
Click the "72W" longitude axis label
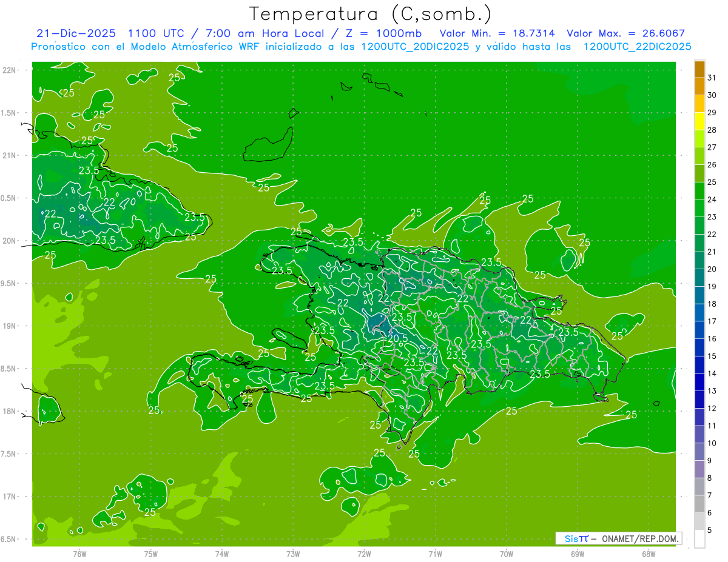[364, 554]
